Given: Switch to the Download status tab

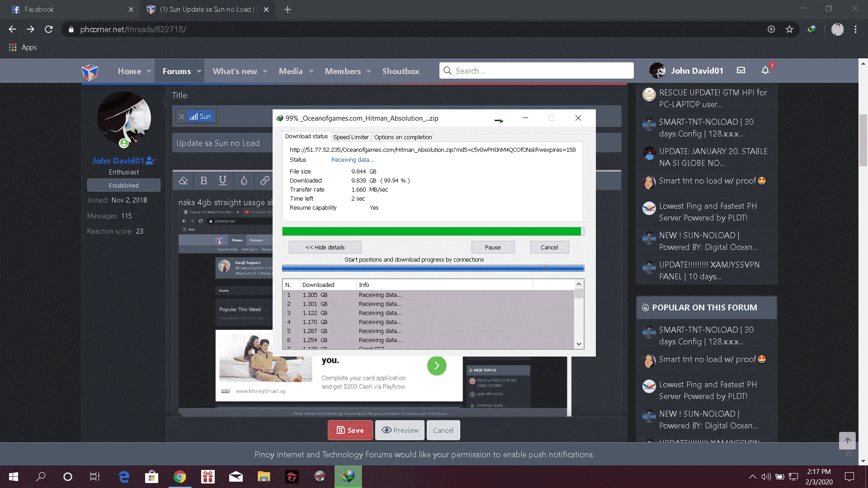Looking at the screenshot, I should click(x=307, y=136).
